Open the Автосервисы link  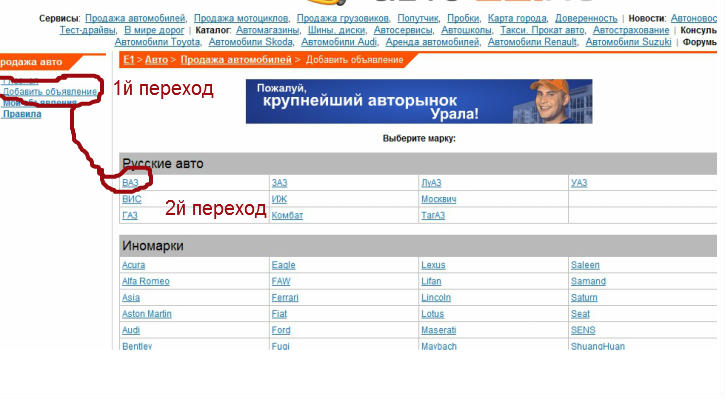403,30
